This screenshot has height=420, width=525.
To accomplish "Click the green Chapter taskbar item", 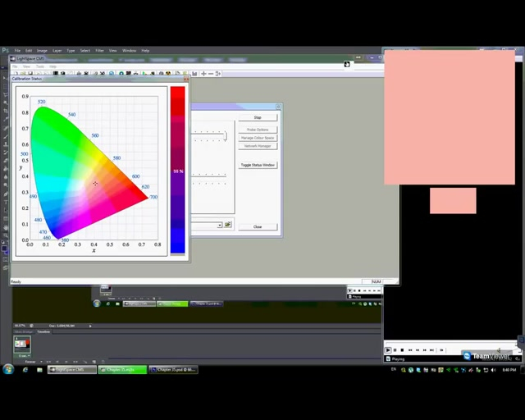I will coord(123,370).
